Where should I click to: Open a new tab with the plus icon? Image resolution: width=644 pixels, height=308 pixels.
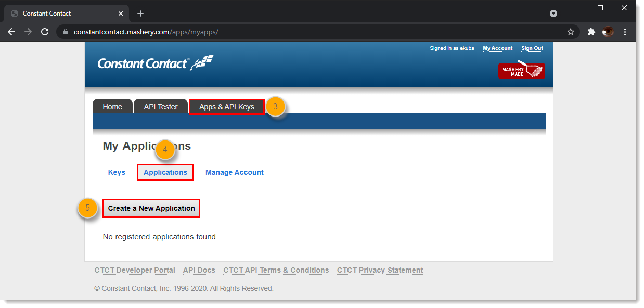pos(140,14)
